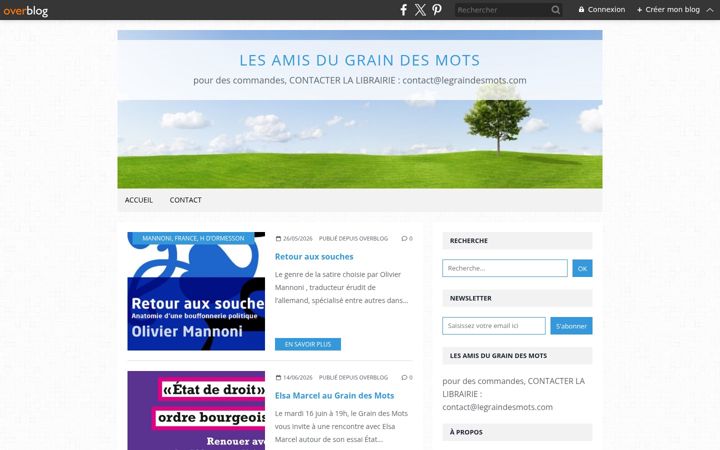Click the calendar icon for 14/06/2026 post
Screen dimensions: 720x450
coord(278,377)
